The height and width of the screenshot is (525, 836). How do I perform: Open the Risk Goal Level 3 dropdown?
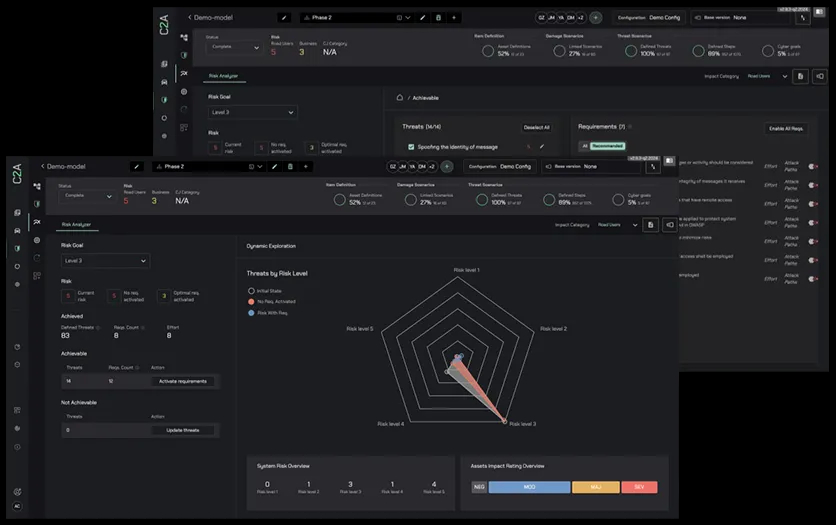click(x=105, y=260)
